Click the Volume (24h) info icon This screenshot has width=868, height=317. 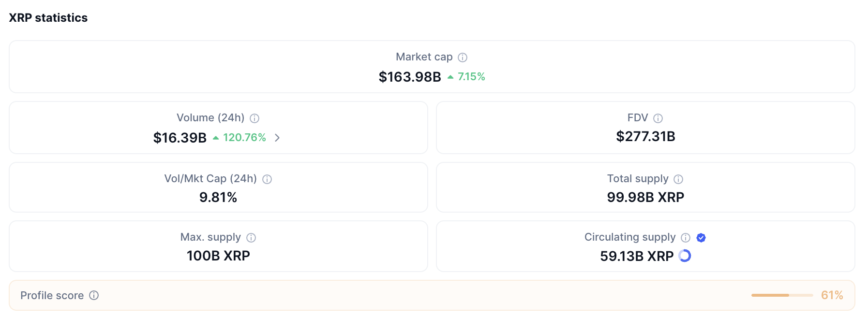click(x=254, y=118)
